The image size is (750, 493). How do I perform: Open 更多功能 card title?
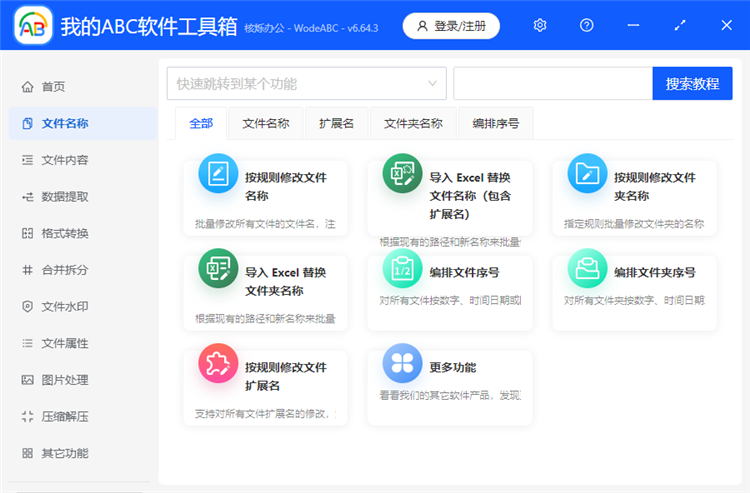pos(452,367)
